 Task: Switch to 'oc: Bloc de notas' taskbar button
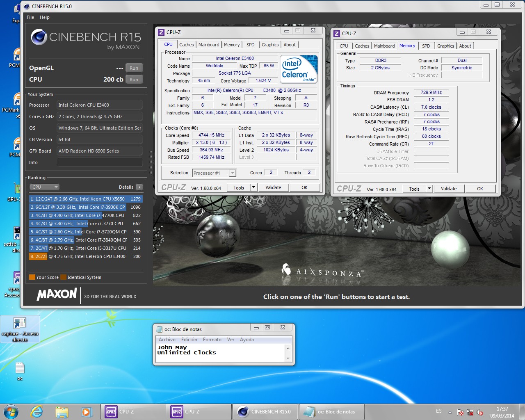click(x=331, y=411)
